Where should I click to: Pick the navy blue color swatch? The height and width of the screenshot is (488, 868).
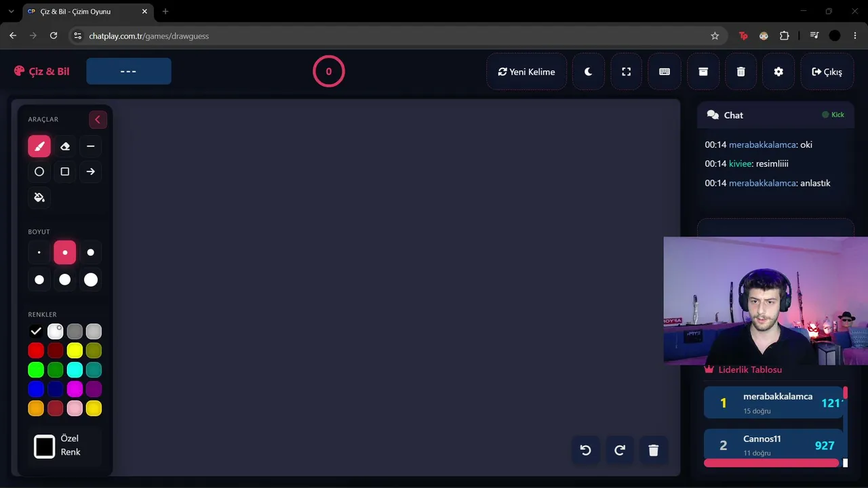(x=56, y=389)
